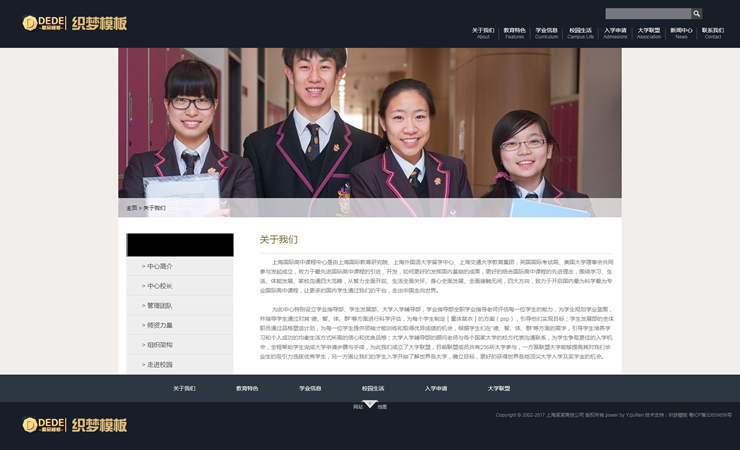Open 教育特色 Features in top navigation
The height and width of the screenshot is (450, 740).
(514, 33)
